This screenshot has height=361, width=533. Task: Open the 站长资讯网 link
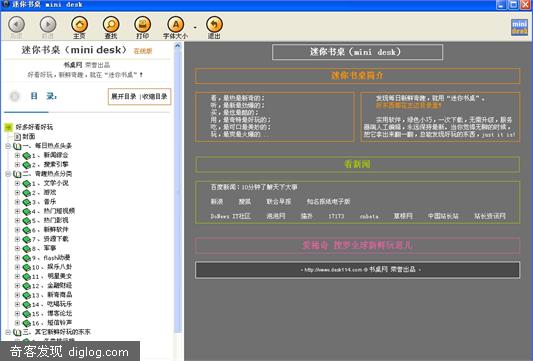490,216
